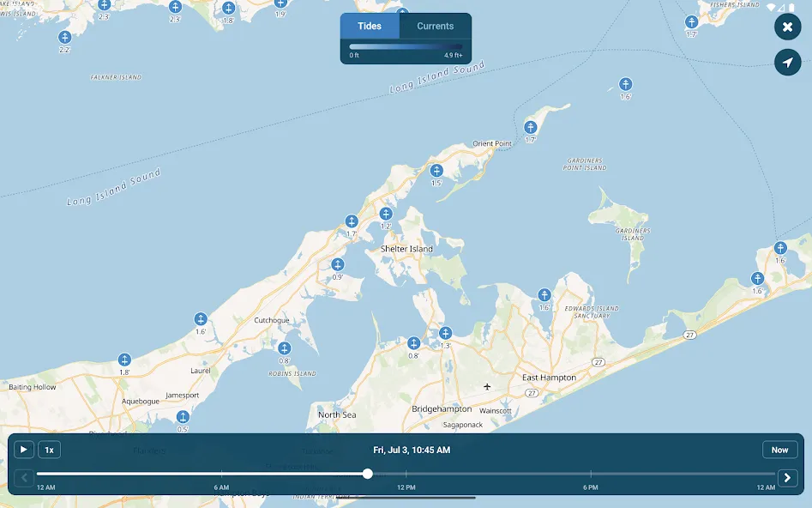
Task: Click the Fri, Jul 3, 10:45 AM label
Action: pyautogui.click(x=412, y=450)
